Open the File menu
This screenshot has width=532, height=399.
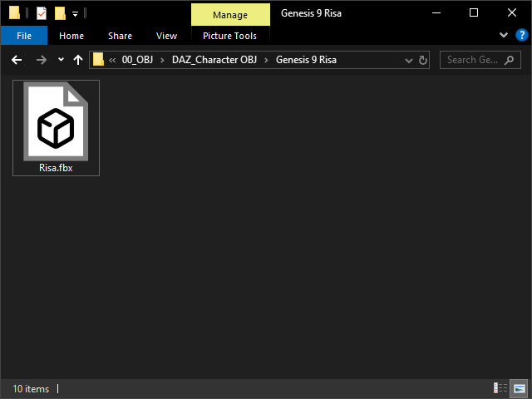click(x=24, y=36)
